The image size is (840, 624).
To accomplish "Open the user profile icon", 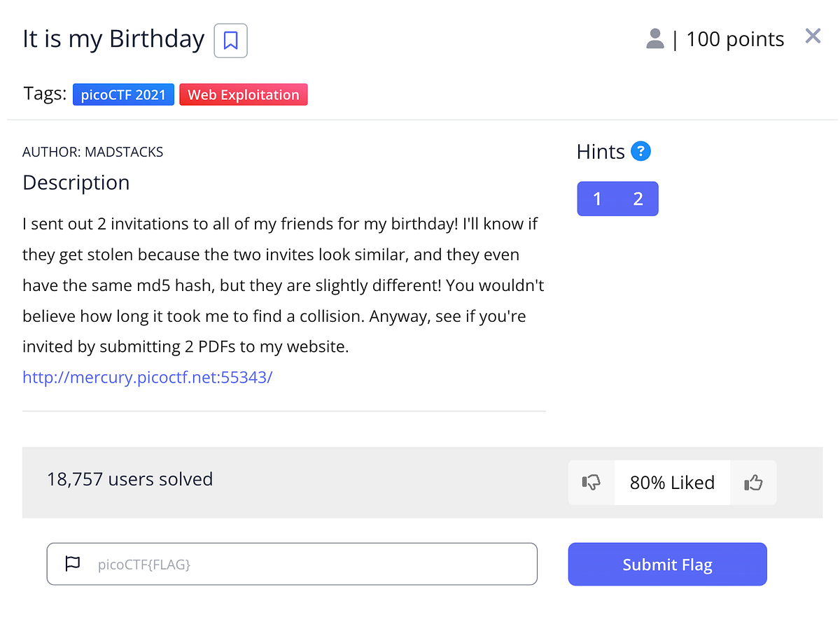I will click(x=654, y=39).
